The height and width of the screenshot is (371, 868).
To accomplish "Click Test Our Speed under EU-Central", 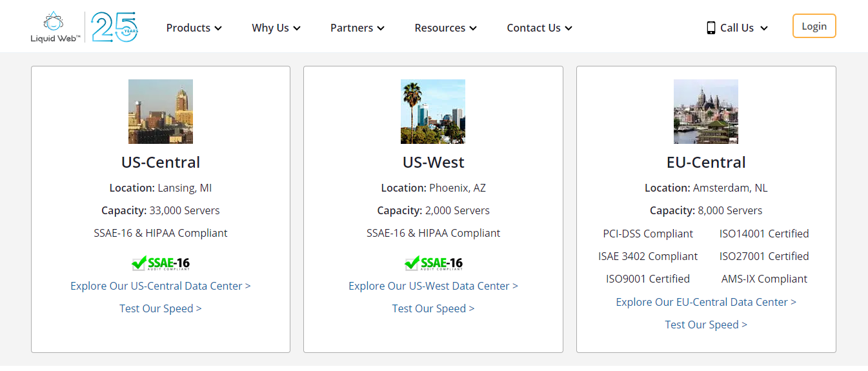I will [x=706, y=325].
